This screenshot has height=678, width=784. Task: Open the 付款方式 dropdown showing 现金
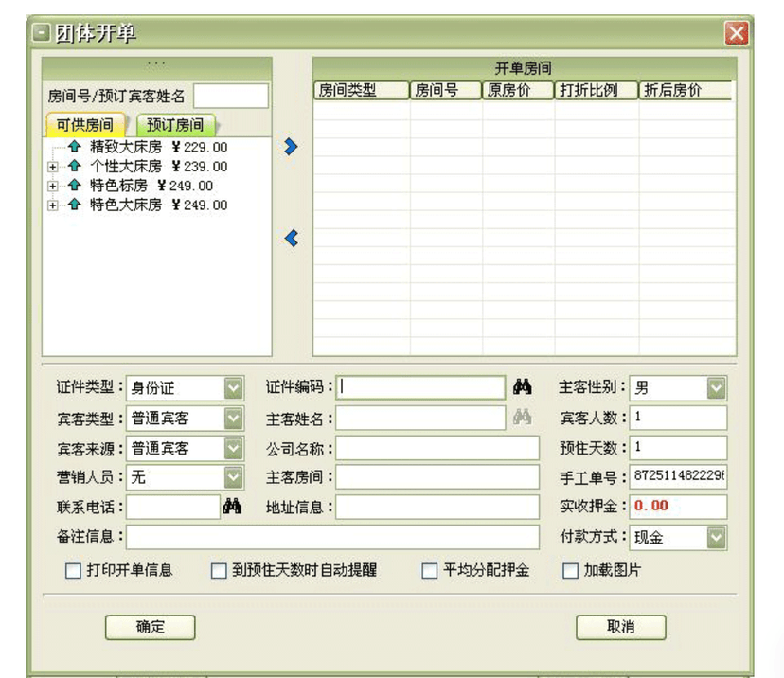point(716,538)
